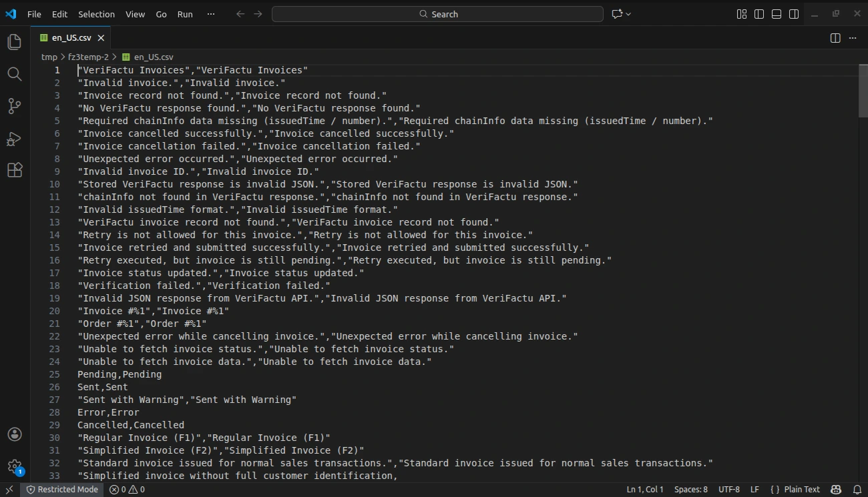
Task: Click the Accounts icon in the Activity Bar
Action: tap(15, 434)
